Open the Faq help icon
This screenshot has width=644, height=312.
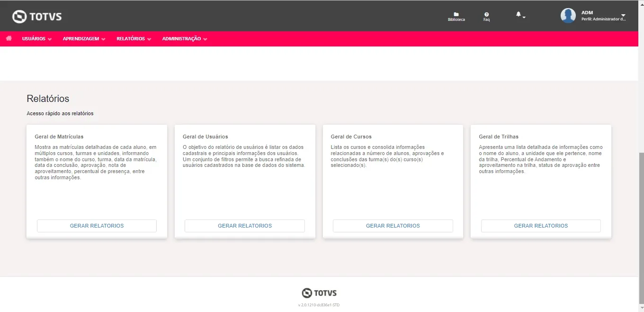[486, 15]
